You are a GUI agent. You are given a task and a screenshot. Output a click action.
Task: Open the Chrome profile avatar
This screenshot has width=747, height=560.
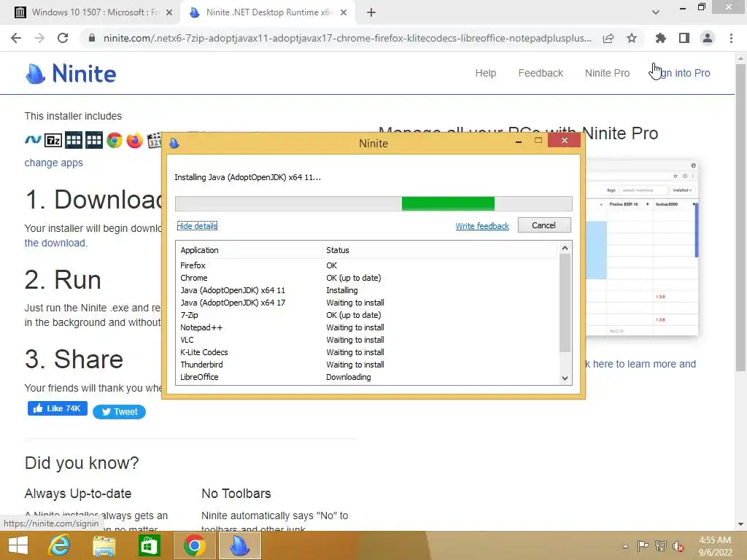708,38
